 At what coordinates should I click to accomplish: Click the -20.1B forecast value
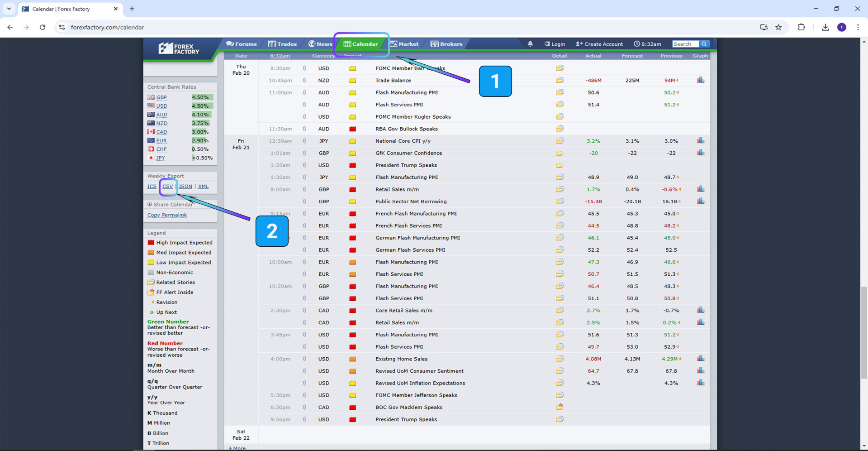(632, 202)
